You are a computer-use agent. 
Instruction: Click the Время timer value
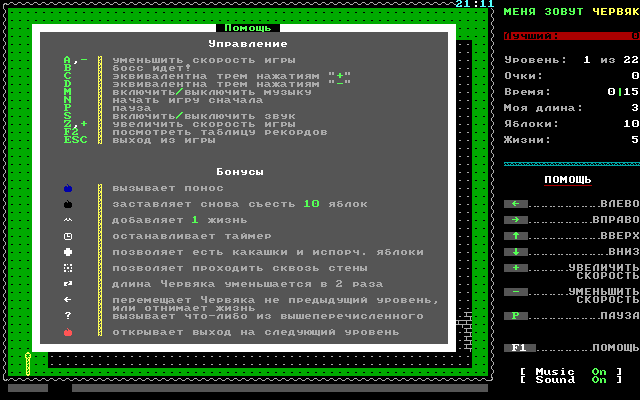623,92
